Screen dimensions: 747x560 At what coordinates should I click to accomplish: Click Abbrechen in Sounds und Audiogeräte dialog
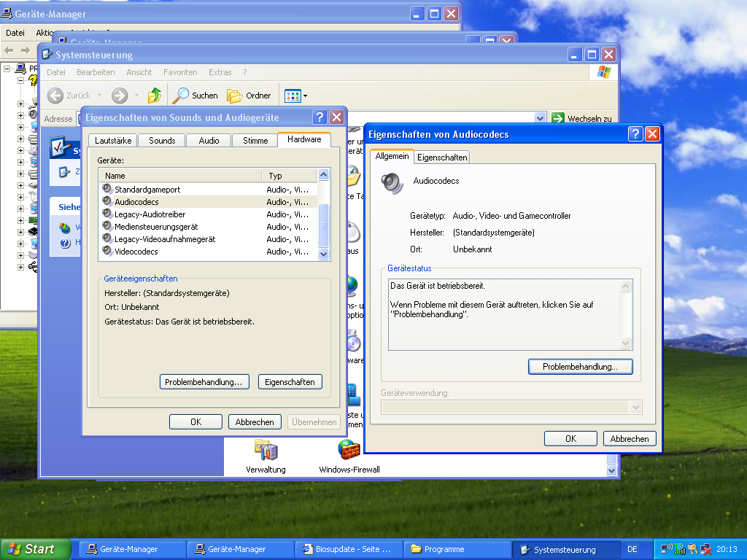click(255, 422)
